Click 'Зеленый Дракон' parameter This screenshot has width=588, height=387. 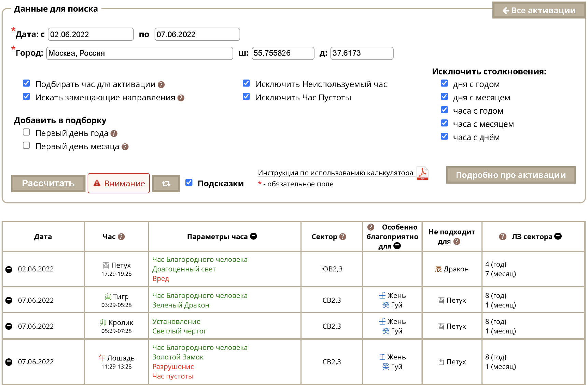pos(181,305)
